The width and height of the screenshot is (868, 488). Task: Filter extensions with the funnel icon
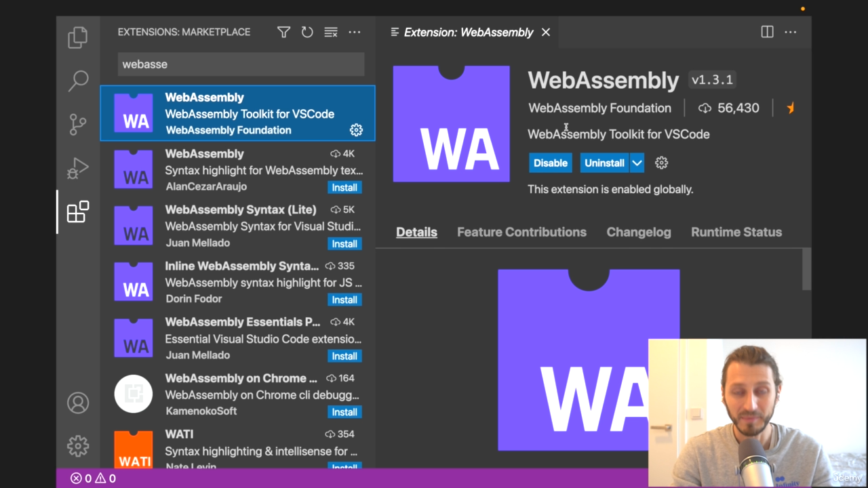click(283, 32)
